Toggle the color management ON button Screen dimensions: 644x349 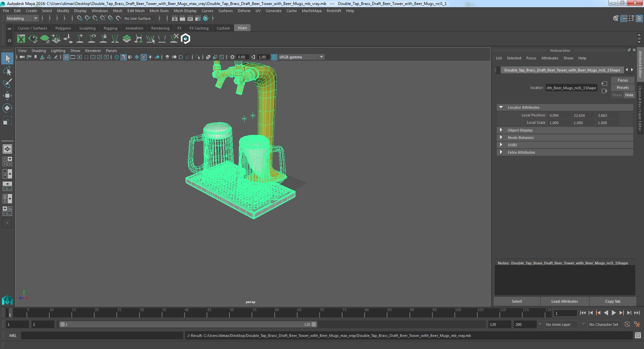[274, 57]
